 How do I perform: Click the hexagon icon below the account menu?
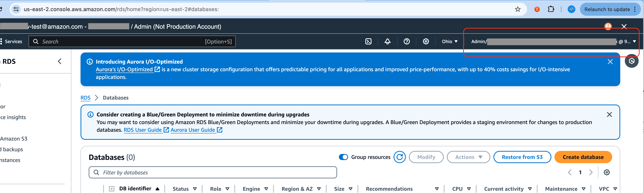[632, 61]
